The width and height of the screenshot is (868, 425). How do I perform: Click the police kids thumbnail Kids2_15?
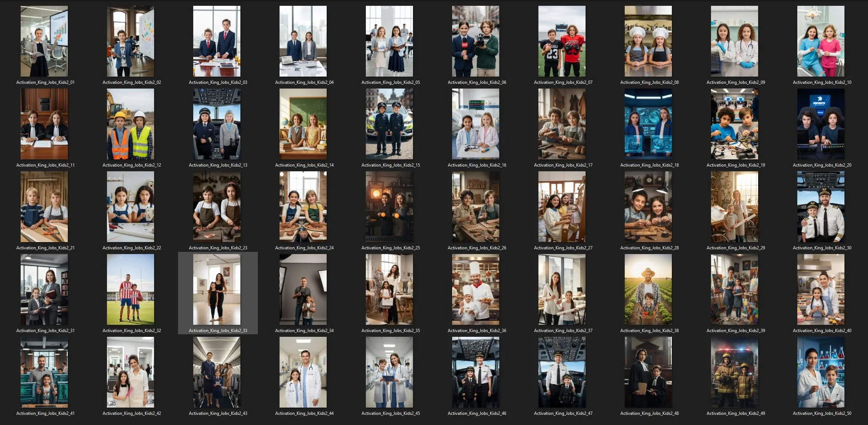[x=389, y=124]
